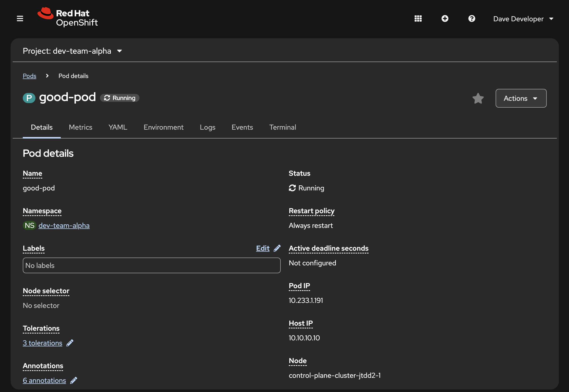Image resolution: width=569 pixels, height=392 pixels.
Task: Open the 3 tolerations link
Action: pyautogui.click(x=43, y=343)
